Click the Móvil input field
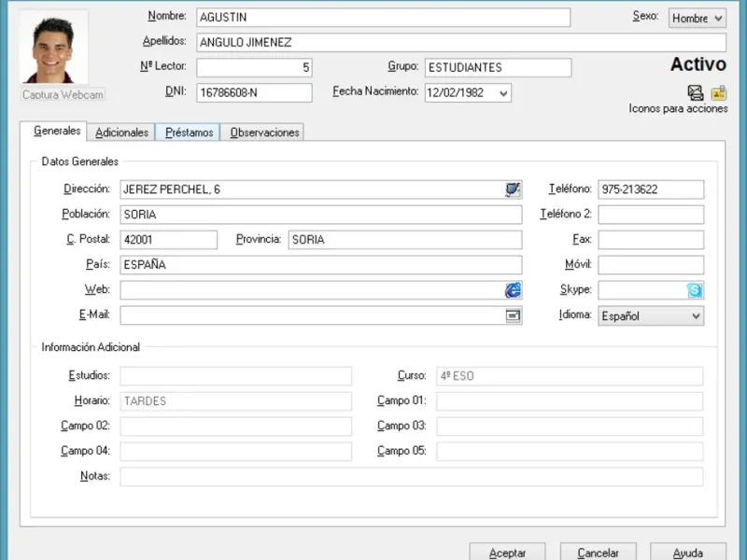This screenshot has width=747, height=560. (651, 265)
